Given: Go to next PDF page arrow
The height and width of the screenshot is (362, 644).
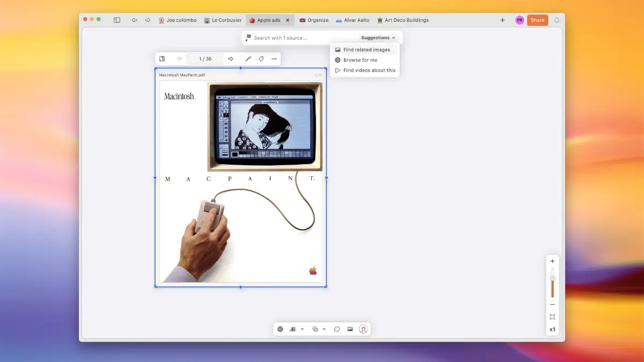Looking at the screenshot, I should point(231,59).
